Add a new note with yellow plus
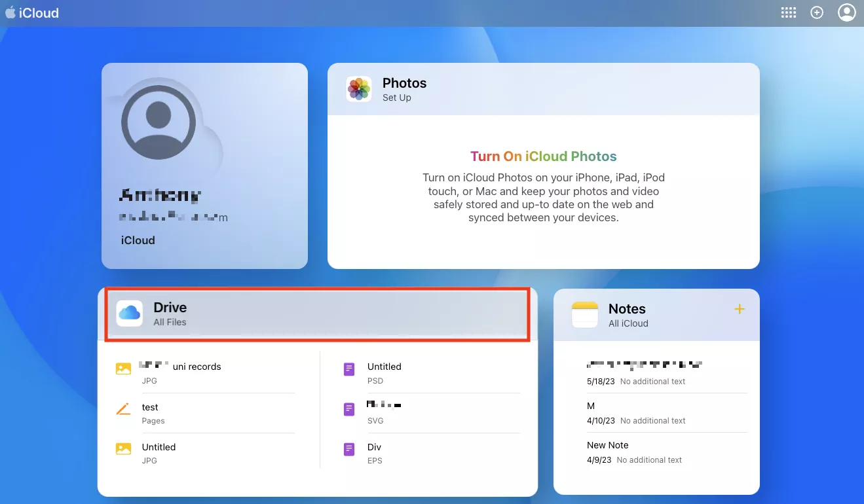 click(x=740, y=309)
